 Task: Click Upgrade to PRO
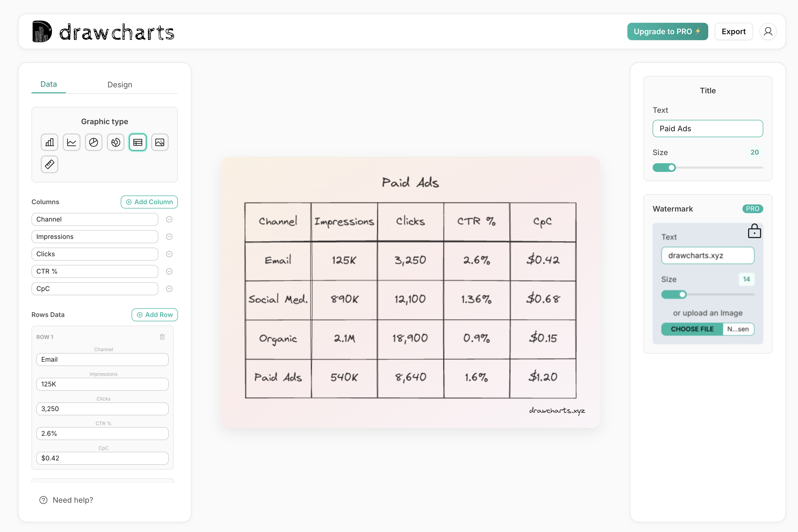click(667, 31)
